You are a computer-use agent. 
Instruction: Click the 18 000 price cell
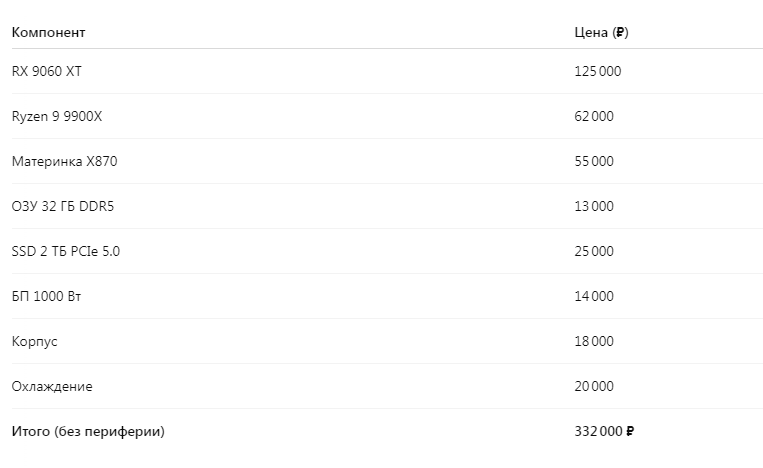coord(594,341)
